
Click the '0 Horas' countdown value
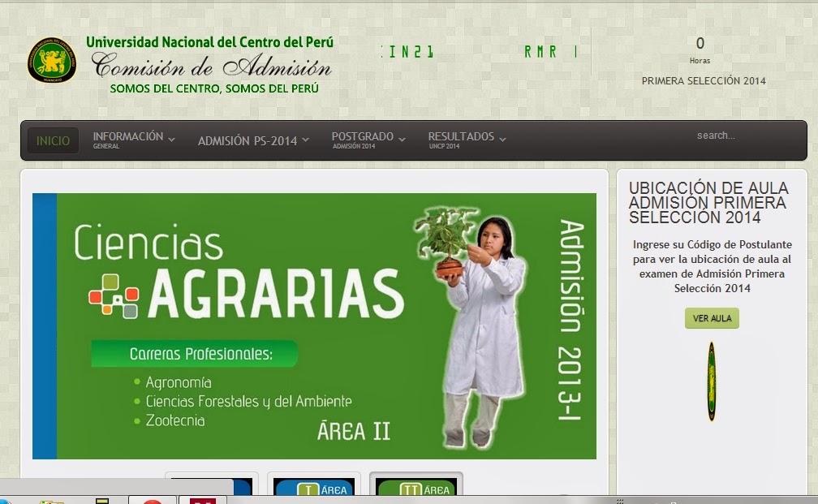coord(700,50)
